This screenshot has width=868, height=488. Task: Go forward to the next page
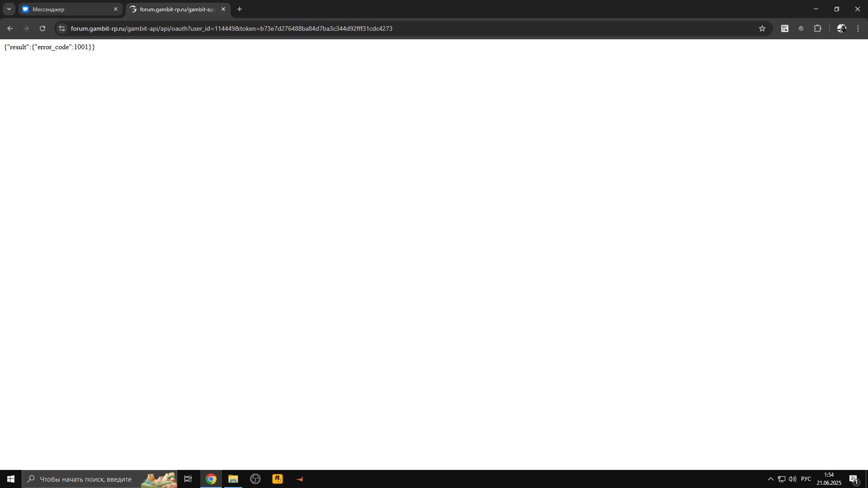(26, 28)
